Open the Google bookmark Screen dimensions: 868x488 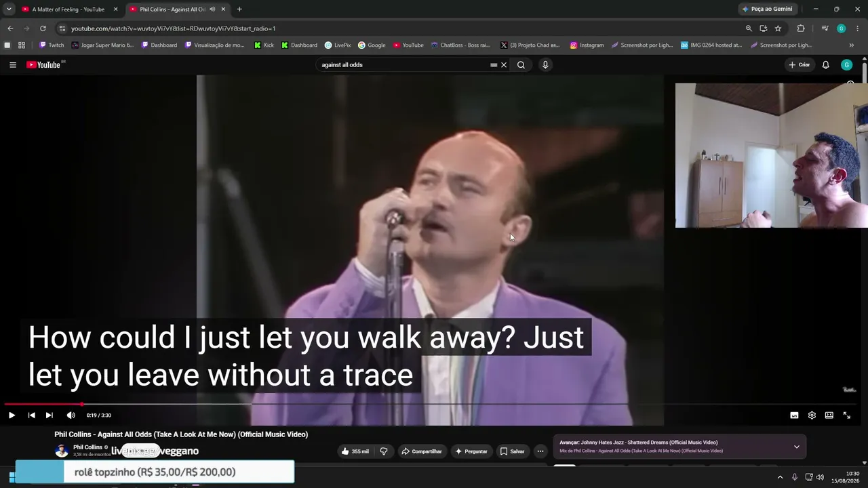tap(372, 45)
